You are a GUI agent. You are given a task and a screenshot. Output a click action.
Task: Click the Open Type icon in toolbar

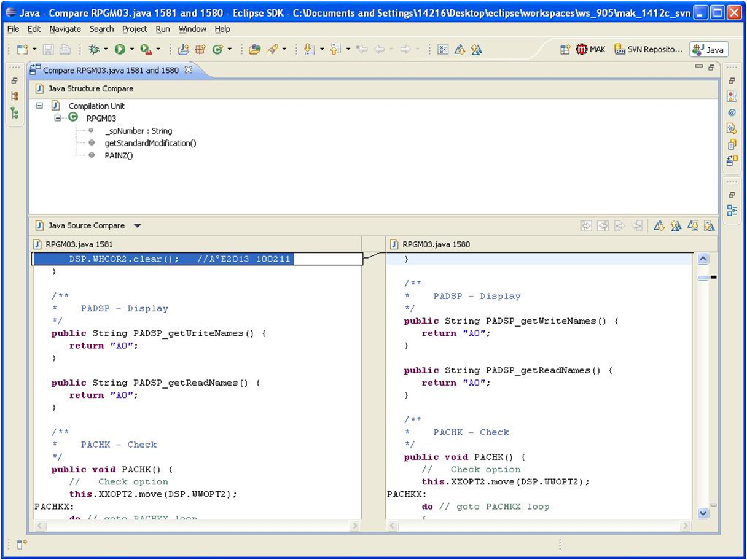tap(254, 50)
